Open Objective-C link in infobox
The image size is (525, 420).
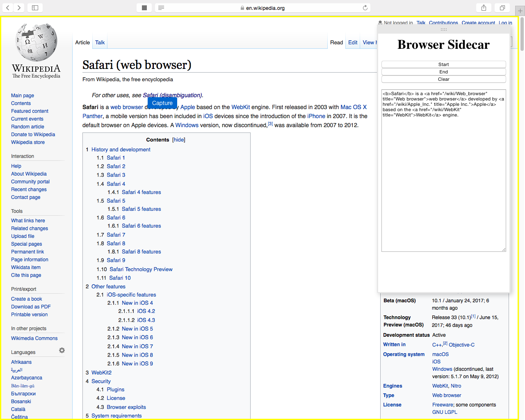pyautogui.click(x=461, y=345)
